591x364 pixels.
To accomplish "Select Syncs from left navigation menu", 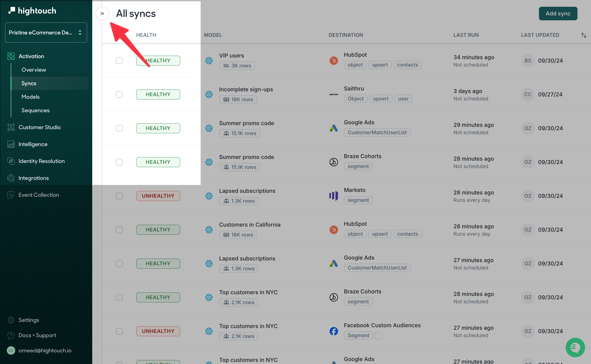I will [x=28, y=83].
